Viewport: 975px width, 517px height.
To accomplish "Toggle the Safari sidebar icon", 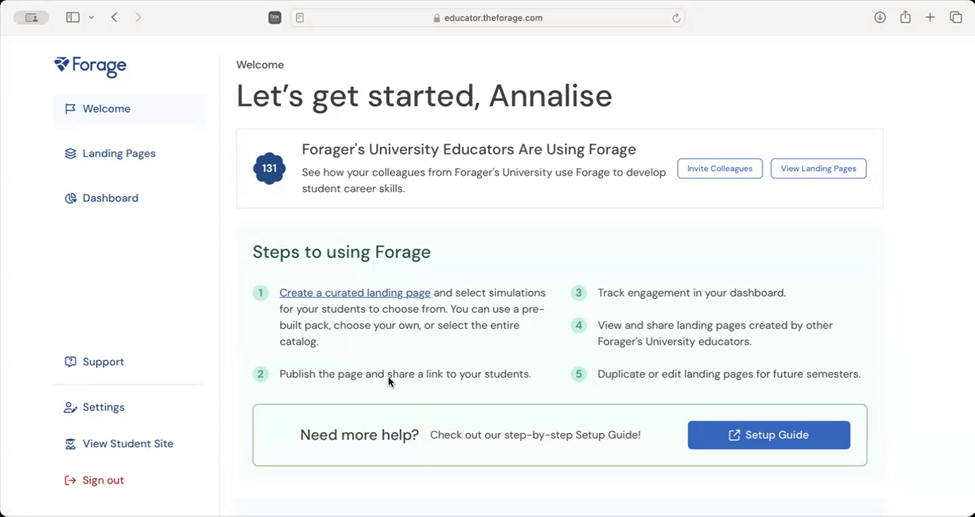I will click(73, 17).
